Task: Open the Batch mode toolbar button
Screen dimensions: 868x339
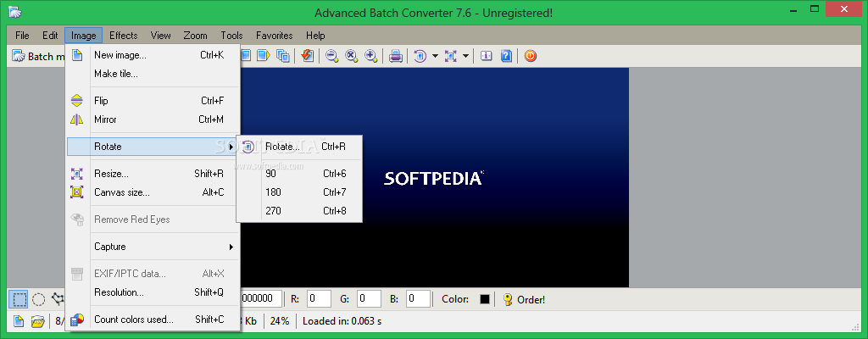Action: pyautogui.click(x=37, y=56)
